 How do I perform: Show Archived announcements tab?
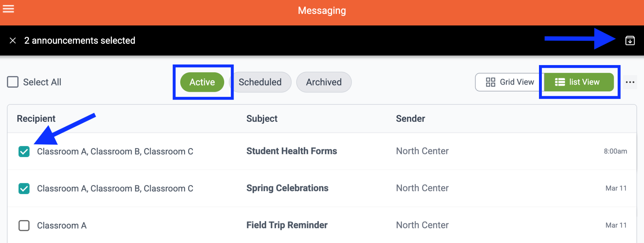[x=324, y=82]
